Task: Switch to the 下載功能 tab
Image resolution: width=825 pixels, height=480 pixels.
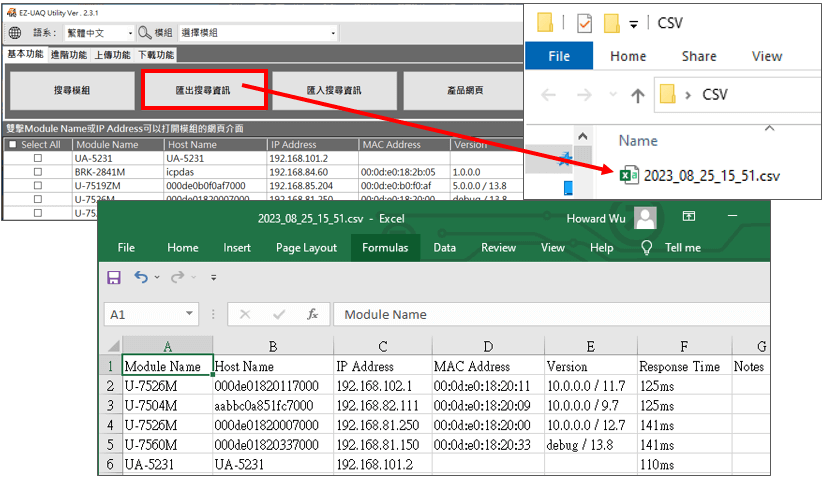Action: coord(156,55)
